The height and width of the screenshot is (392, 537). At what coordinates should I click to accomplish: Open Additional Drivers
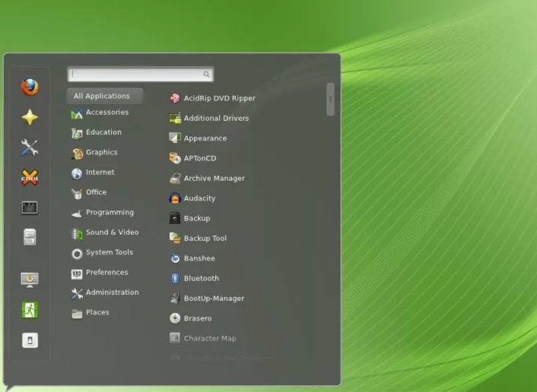point(209,118)
